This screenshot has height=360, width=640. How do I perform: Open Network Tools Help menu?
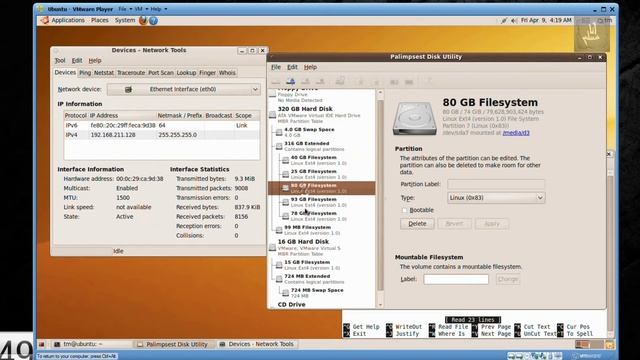(95, 60)
